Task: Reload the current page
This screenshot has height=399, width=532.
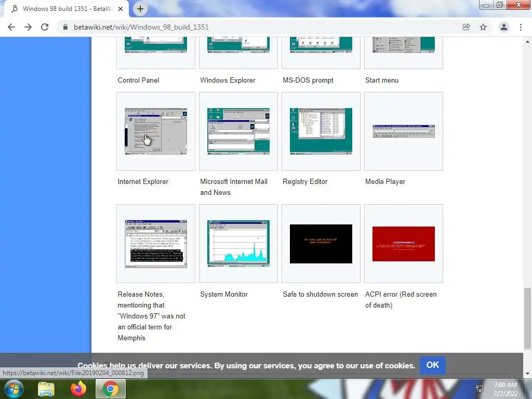Action: [x=45, y=27]
